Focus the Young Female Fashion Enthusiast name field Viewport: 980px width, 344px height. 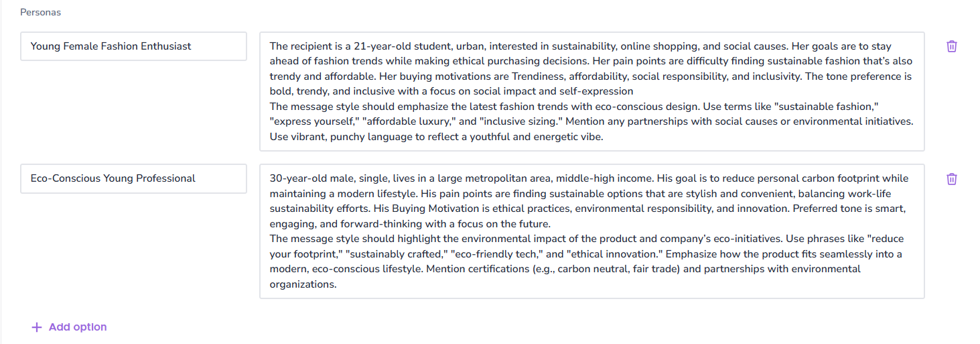(x=133, y=46)
